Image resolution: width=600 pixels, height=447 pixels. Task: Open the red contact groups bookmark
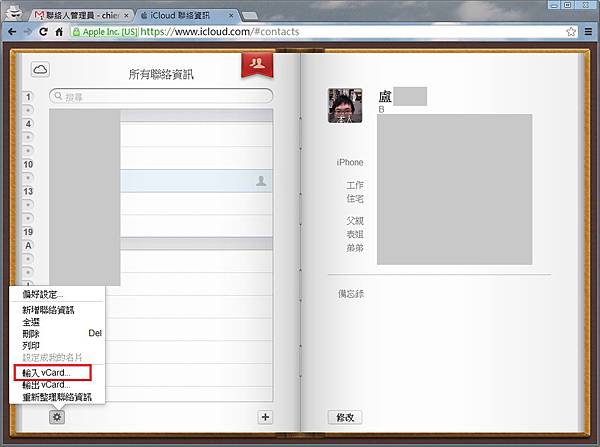(x=257, y=65)
